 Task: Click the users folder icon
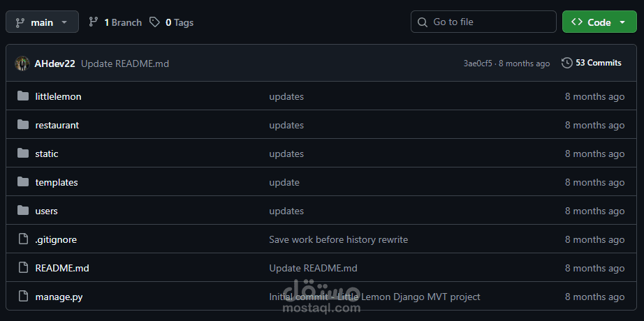click(x=23, y=210)
